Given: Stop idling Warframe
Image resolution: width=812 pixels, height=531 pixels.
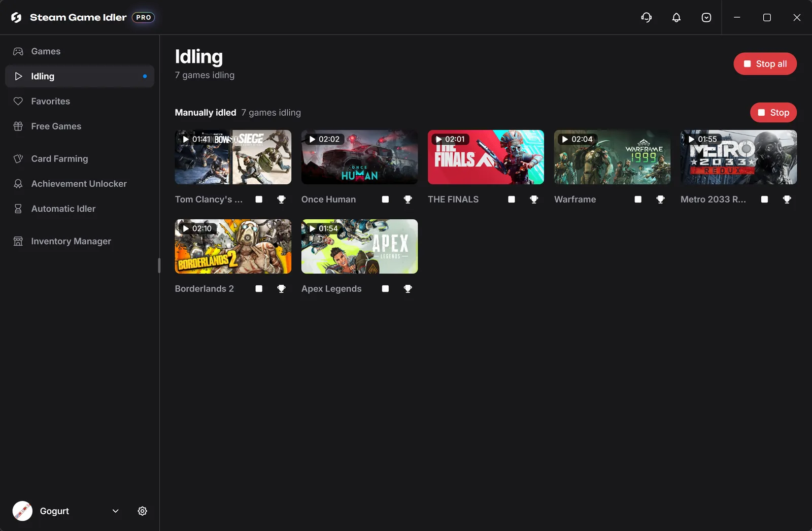Looking at the screenshot, I should click(x=638, y=200).
